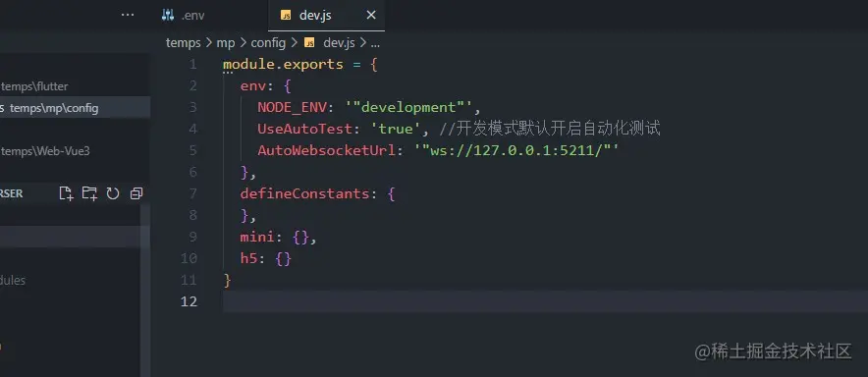Click the mini key on line 9
The image size is (868, 377).
(257, 237)
